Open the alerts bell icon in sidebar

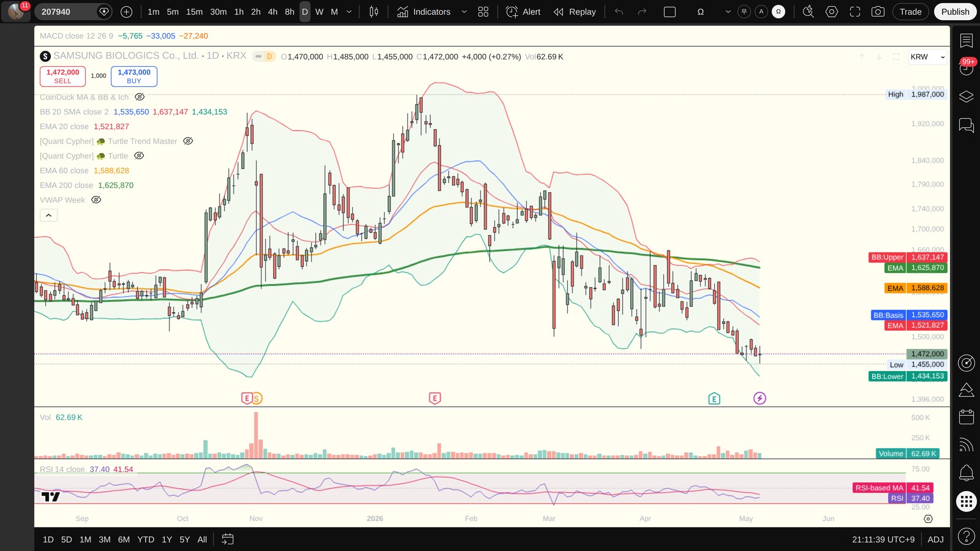[x=966, y=473]
